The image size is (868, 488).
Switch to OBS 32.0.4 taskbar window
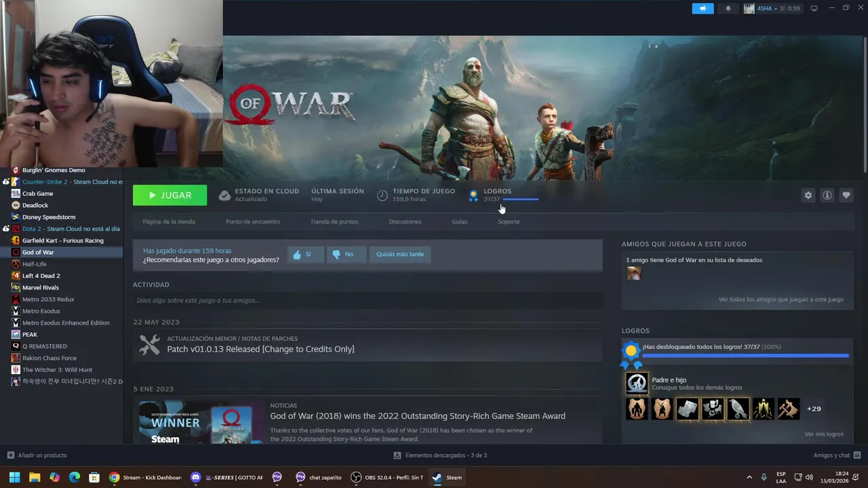tap(387, 477)
